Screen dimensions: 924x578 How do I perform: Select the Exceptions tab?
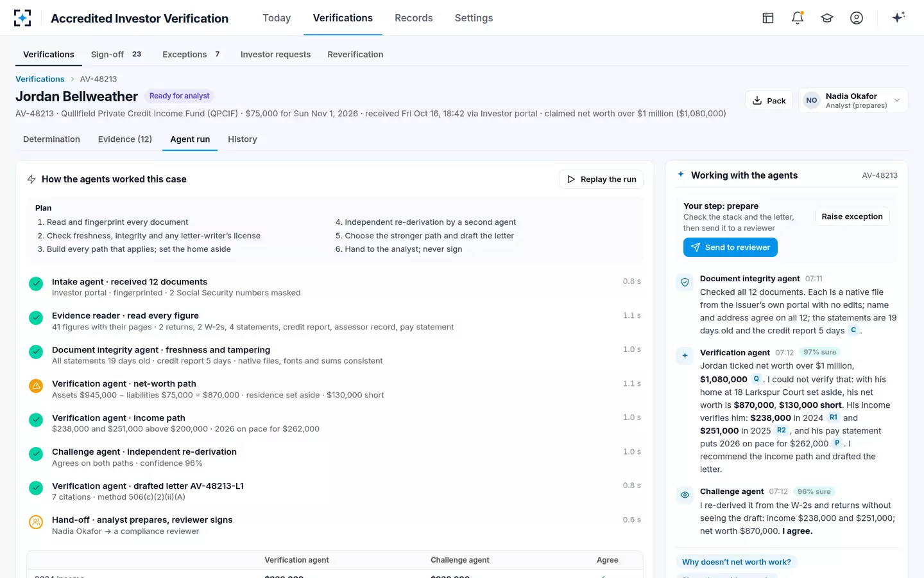(191, 55)
